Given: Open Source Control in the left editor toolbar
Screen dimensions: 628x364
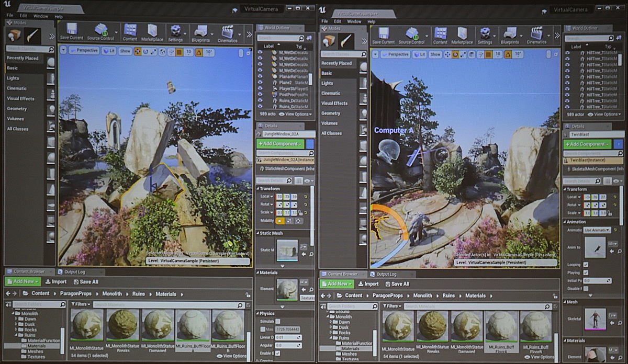Looking at the screenshot, I should click(100, 32).
